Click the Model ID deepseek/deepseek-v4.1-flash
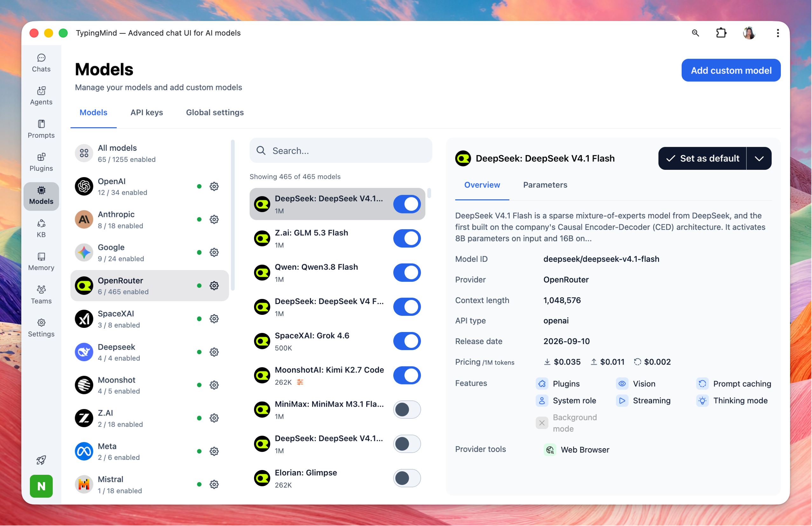This screenshot has height=526, width=812. tap(601, 259)
